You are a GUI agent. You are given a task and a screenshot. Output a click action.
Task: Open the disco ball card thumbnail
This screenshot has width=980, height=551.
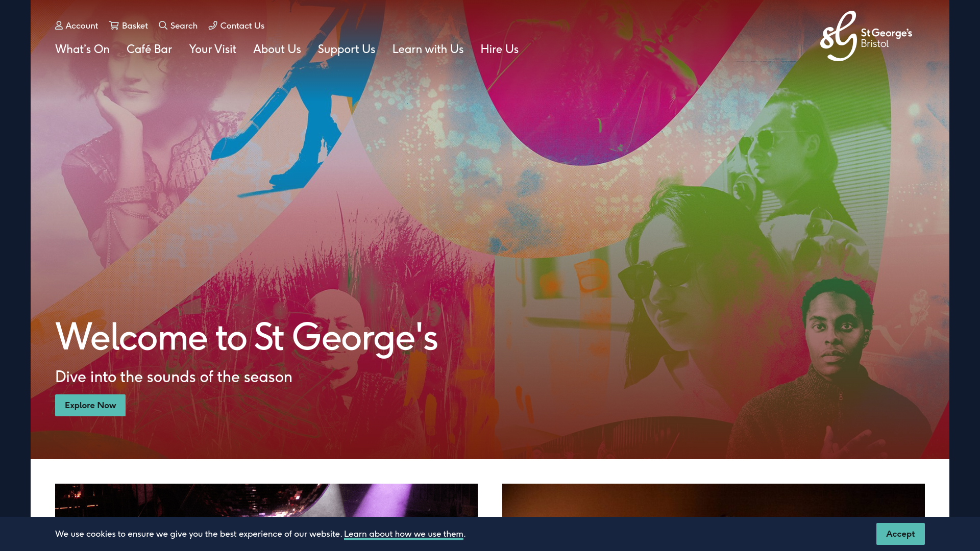266,500
